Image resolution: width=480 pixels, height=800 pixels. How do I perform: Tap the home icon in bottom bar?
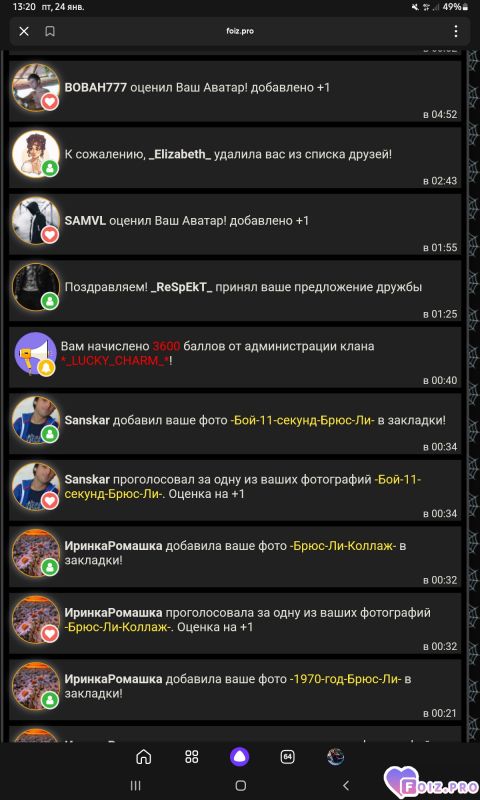pos(144,757)
